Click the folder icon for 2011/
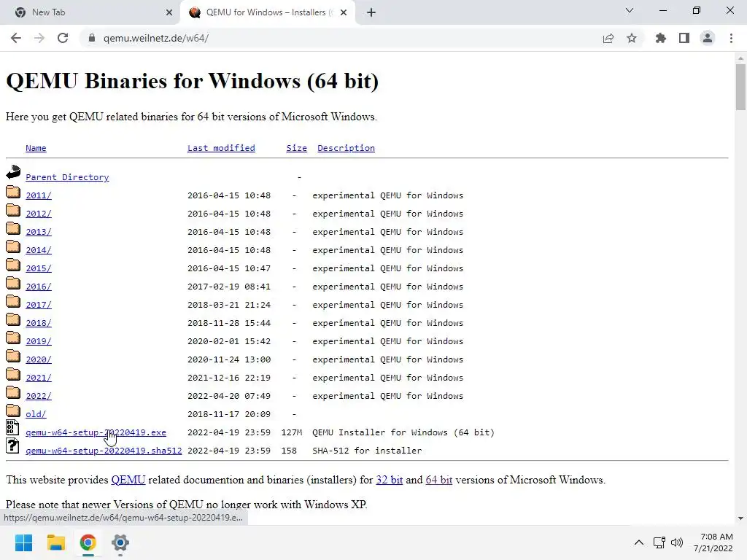The image size is (747, 560). tap(13, 192)
